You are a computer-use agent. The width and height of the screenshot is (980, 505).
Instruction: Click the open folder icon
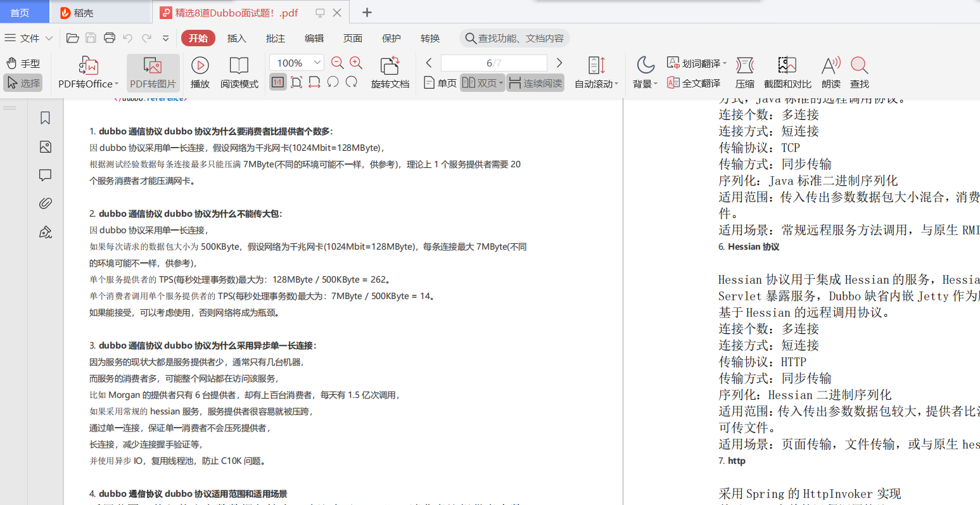(x=73, y=38)
